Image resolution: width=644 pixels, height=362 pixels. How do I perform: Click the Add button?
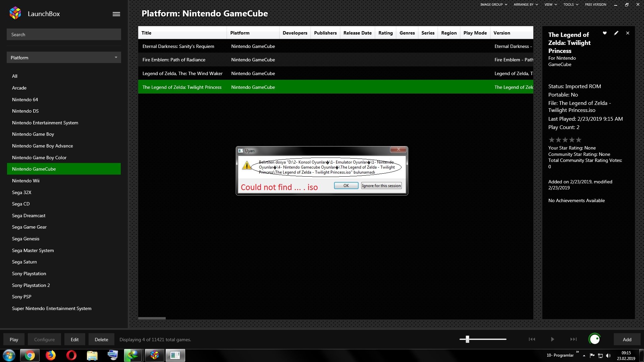[627, 340]
